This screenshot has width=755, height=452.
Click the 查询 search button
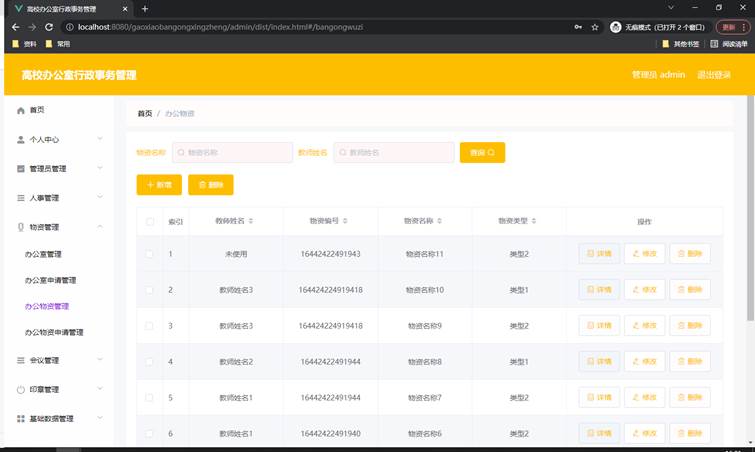point(482,153)
